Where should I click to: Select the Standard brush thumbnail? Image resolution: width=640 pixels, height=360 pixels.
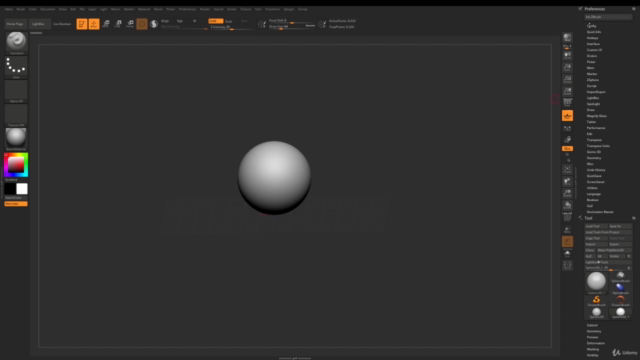(16, 42)
